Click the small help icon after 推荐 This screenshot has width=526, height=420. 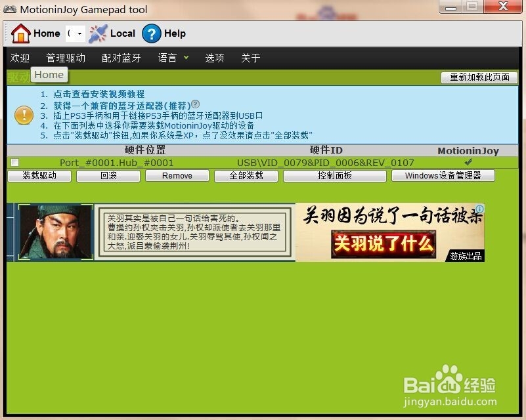(195, 104)
